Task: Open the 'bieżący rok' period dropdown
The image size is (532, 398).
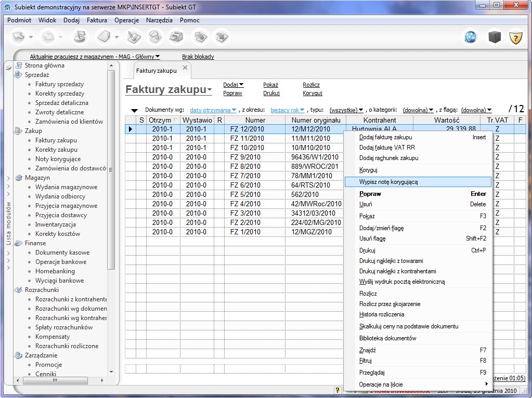Action: [x=287, y=110]
